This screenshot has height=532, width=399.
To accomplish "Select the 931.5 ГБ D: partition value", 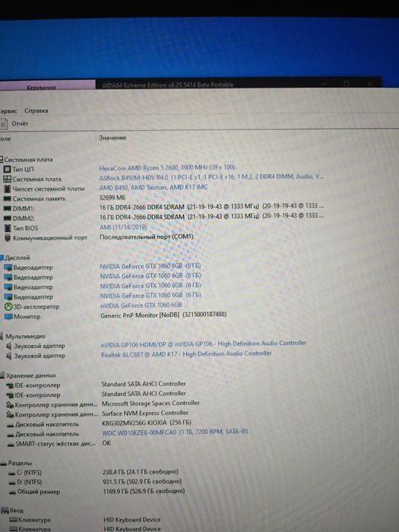I will (142, 481).
